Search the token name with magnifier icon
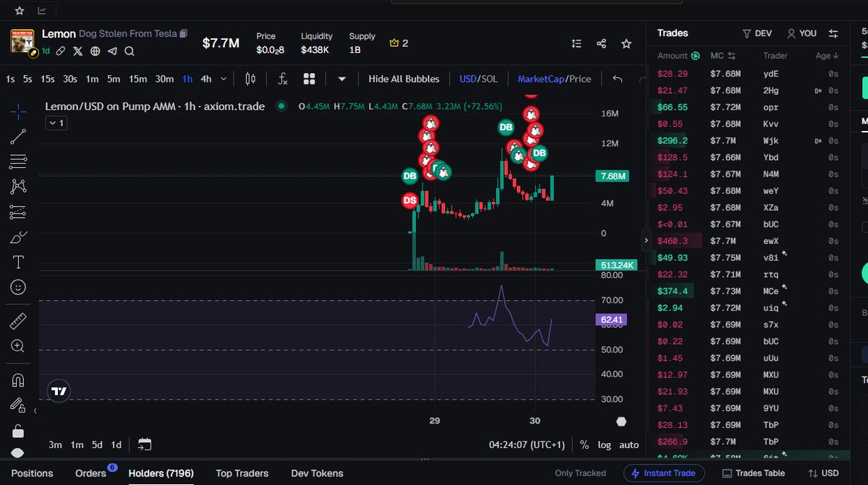Viewport: 868px width, 485px height. pyautogui.click(x=129, y=51)
